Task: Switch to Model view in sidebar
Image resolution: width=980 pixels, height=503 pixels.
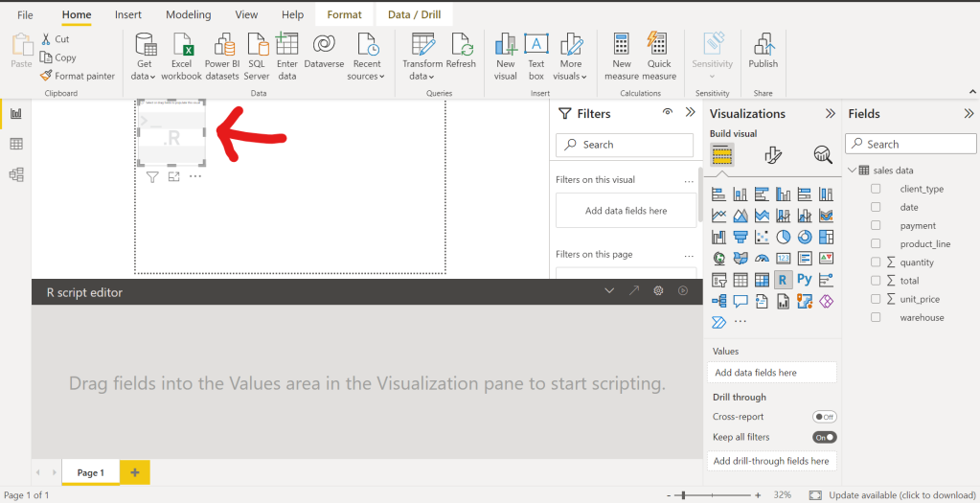Action: tap(16, 174)
